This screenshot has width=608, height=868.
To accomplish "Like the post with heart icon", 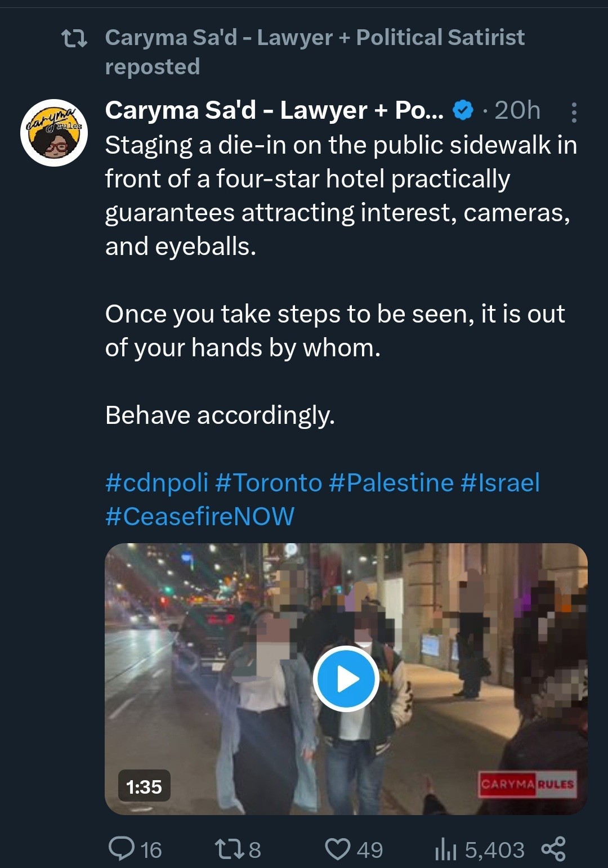I will pos(338,849).
